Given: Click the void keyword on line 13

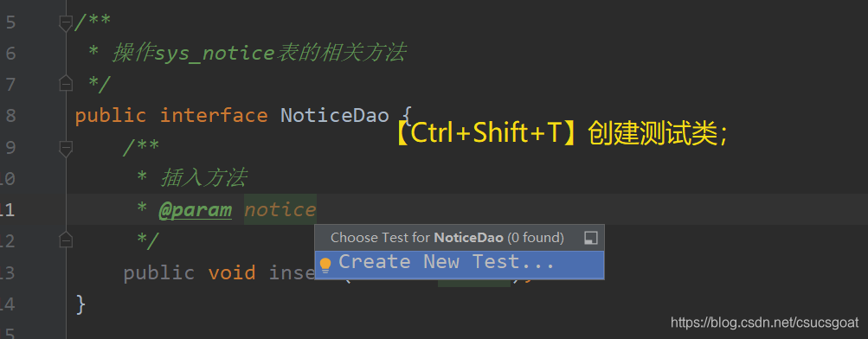Looking at the screenshot, I should pyautogui.click(x=232, y=272).
